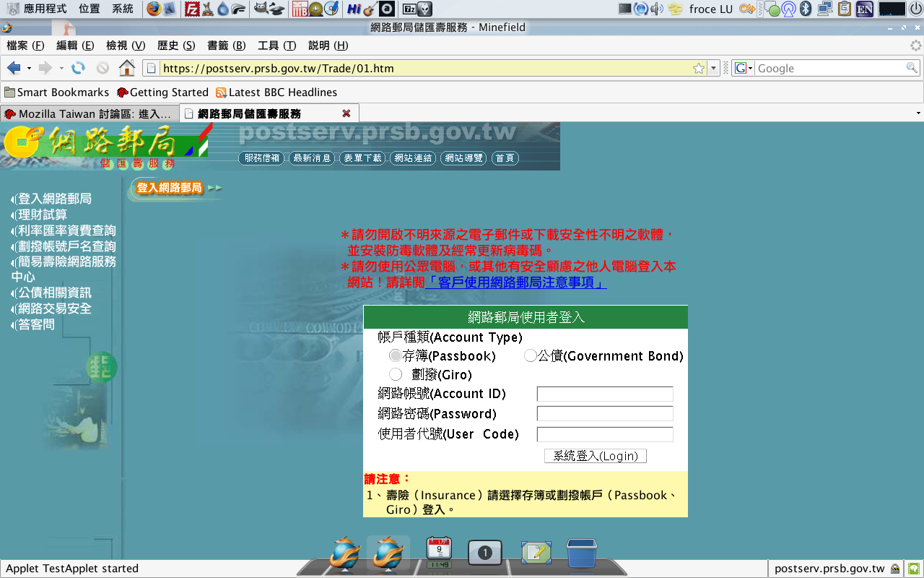
Task: Open the tab list dropdown arrow
Action: pos(918,113)
